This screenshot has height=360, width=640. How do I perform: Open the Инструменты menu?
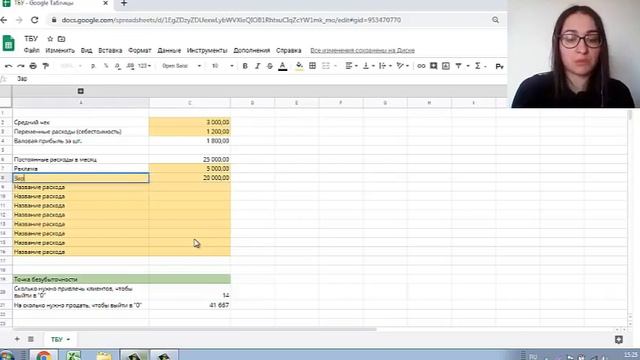pyautogui.click(x=207, y=51)
